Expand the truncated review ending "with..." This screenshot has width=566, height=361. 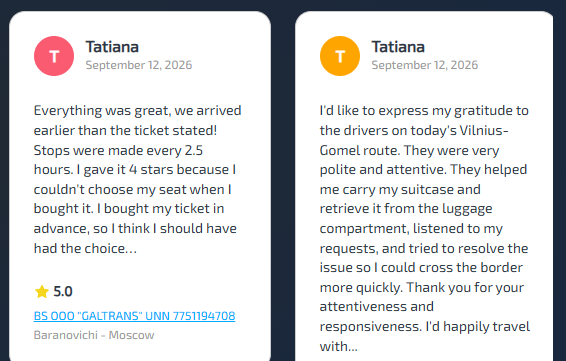coord(339,347)
